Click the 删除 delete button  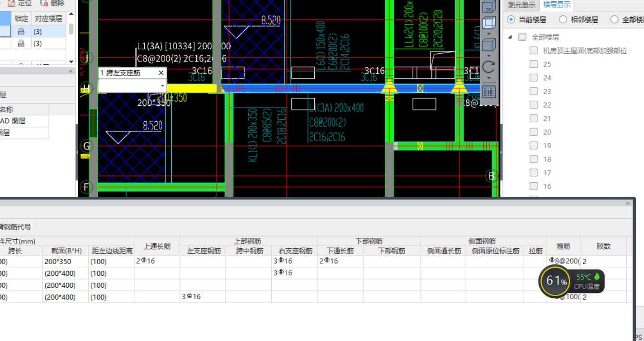pyautogui.click(x=52, y=3)
